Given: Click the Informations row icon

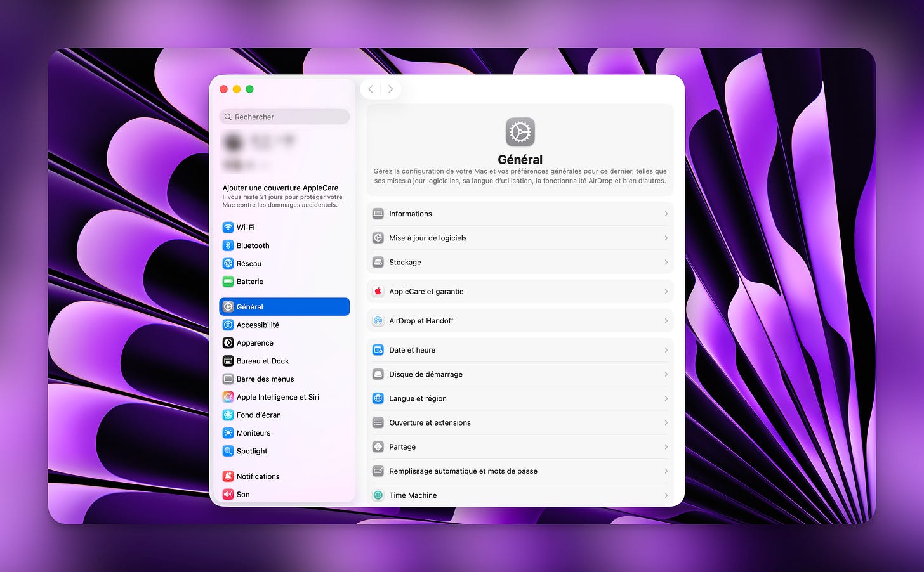Looking at the screenshot, I should click(x=378, y=214).
